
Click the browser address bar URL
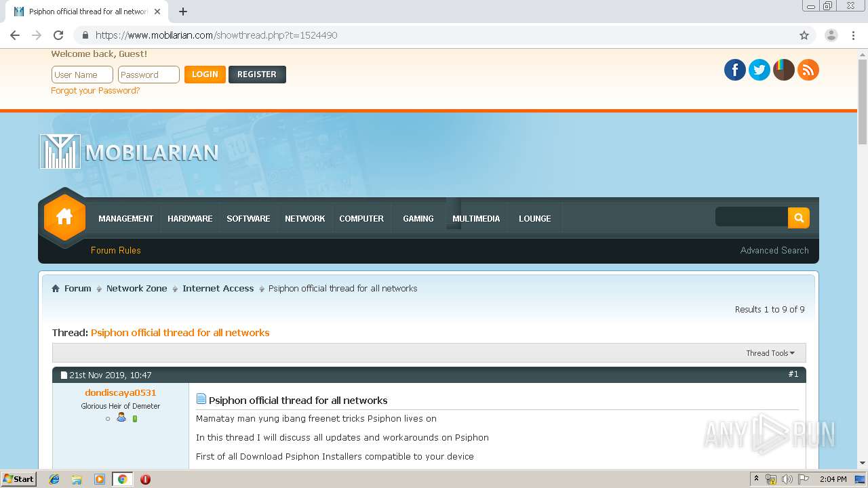[x=216, y=35]
